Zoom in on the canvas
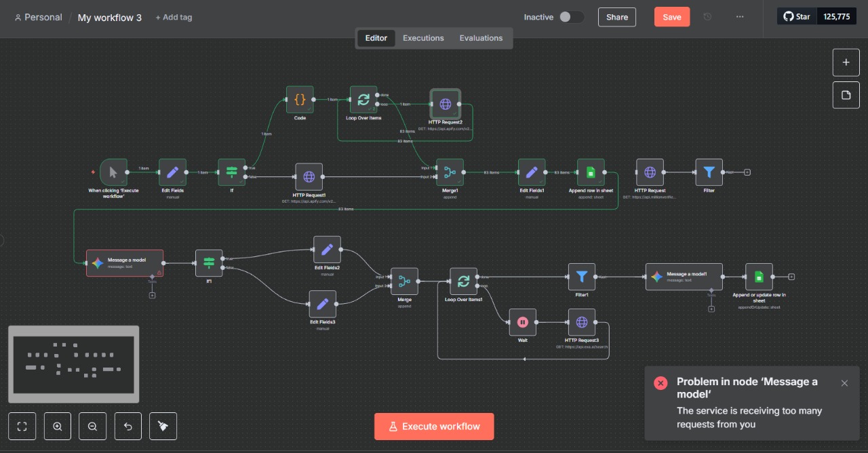868x453 pixels. tap(57, 427)
